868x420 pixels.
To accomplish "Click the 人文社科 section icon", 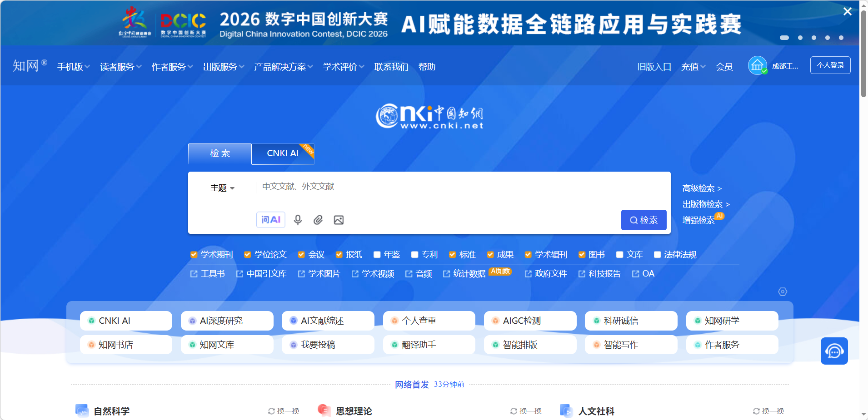I will tap(566, 410).
